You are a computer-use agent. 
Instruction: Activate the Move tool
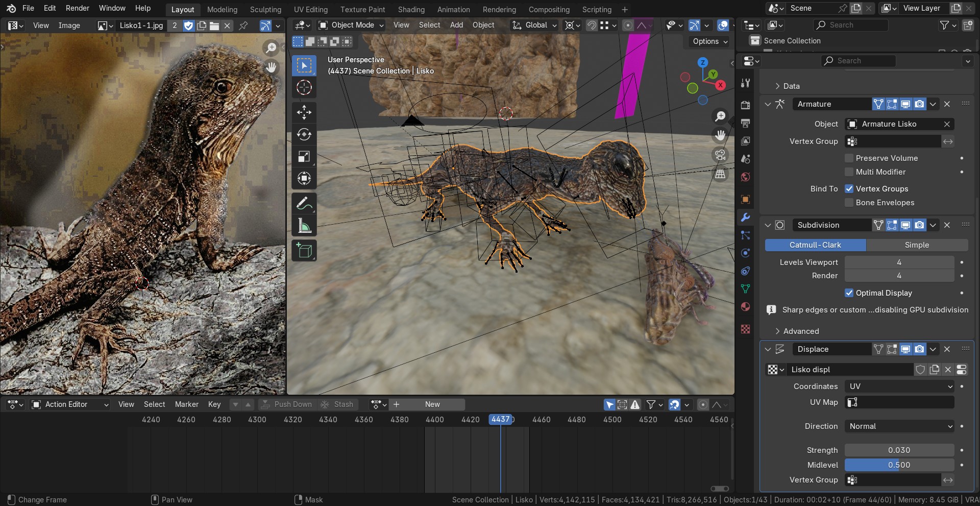(304, 112)
